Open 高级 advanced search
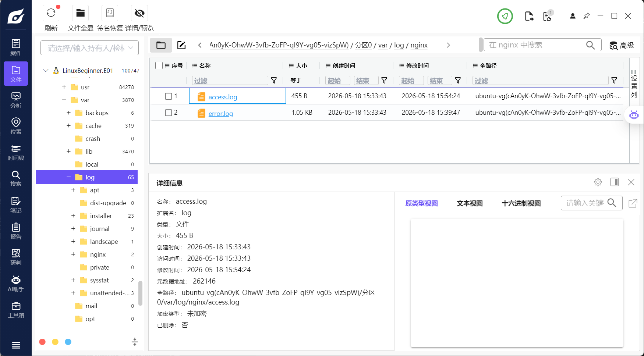The width and height of the screenshot is (644, 356). pyautogui.click(x=622, y=45)
